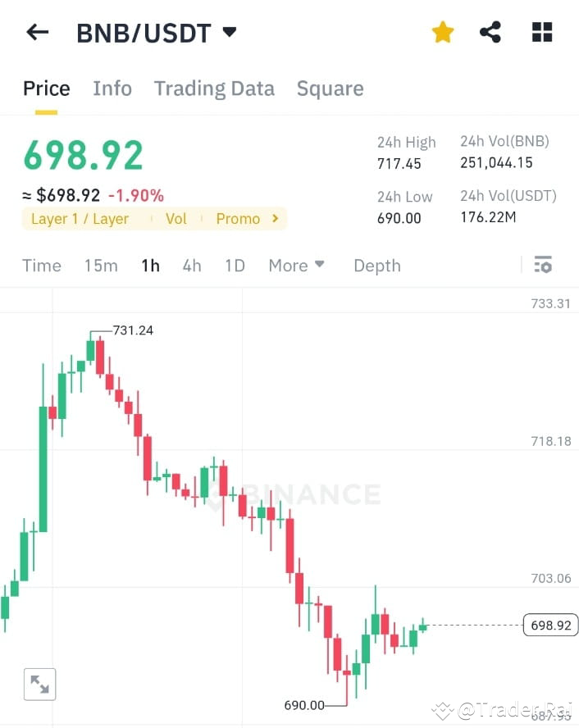Select the Time chart view
Screen dimensions: 579x728
(x=42, y=265)
